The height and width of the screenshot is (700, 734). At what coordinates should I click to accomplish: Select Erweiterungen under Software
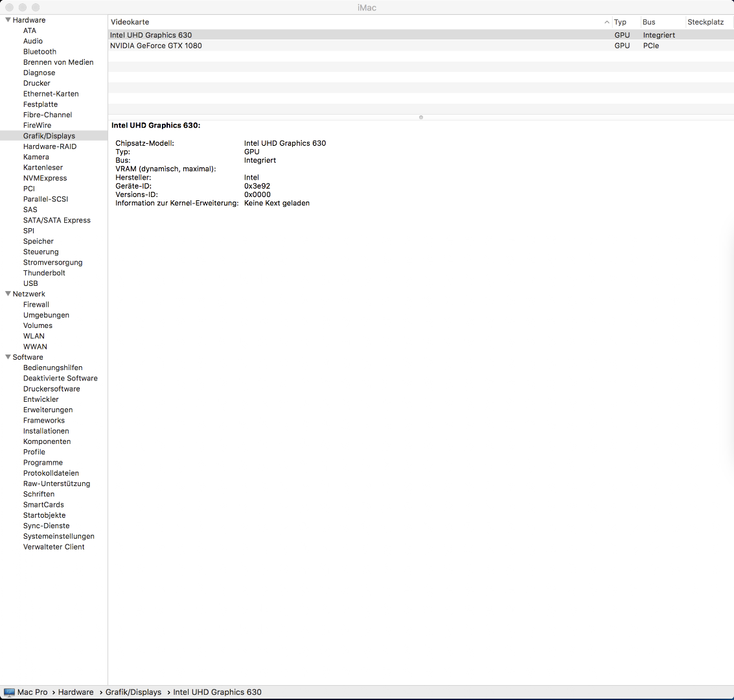tap(48, 410)
